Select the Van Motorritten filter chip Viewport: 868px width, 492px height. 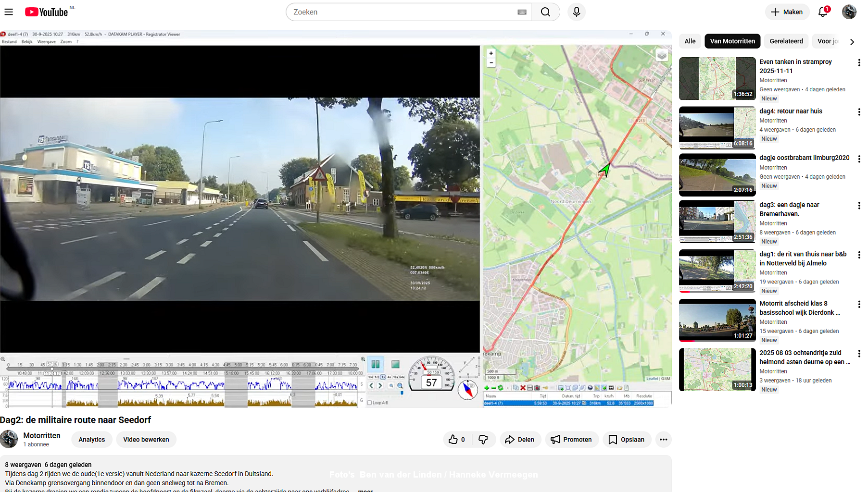[732, 41]
